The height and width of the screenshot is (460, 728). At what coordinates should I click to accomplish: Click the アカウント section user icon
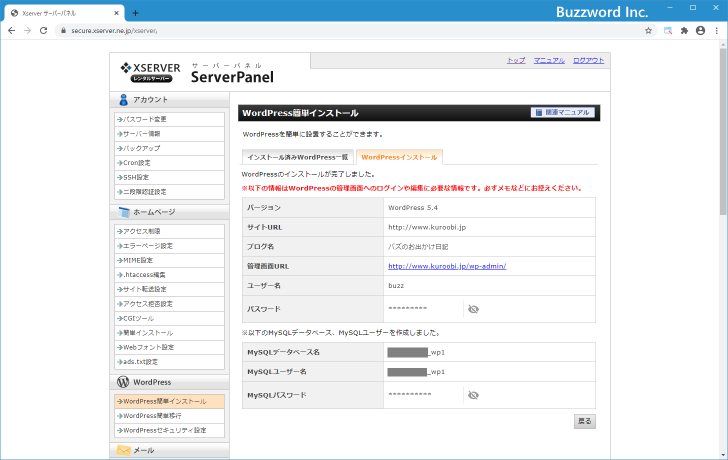coord(123,99)
